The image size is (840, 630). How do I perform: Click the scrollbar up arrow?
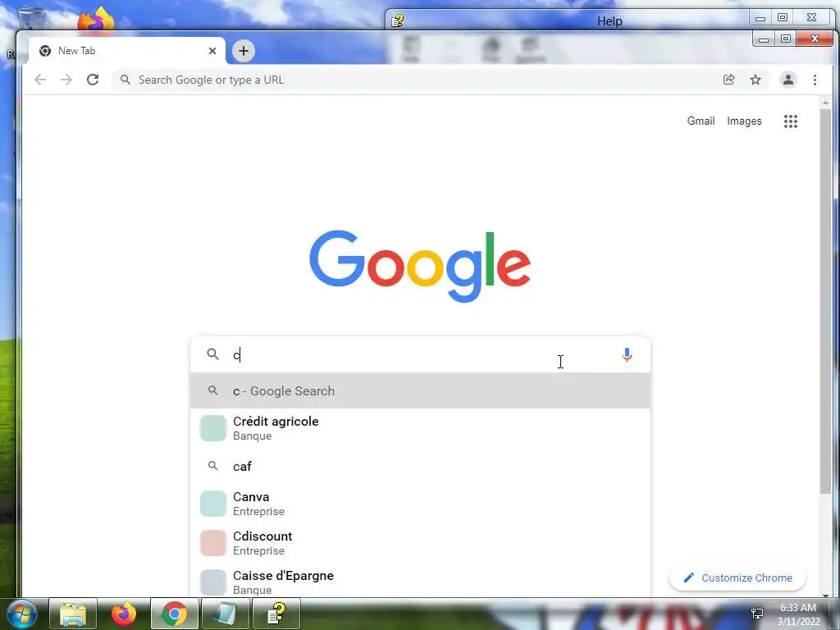pyautogui.click(x=825, y=103)
